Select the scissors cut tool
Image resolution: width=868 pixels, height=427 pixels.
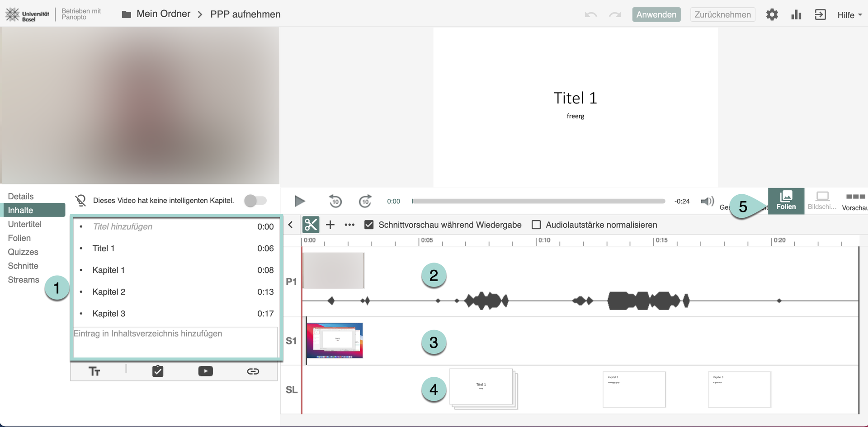tap(311, 225)
